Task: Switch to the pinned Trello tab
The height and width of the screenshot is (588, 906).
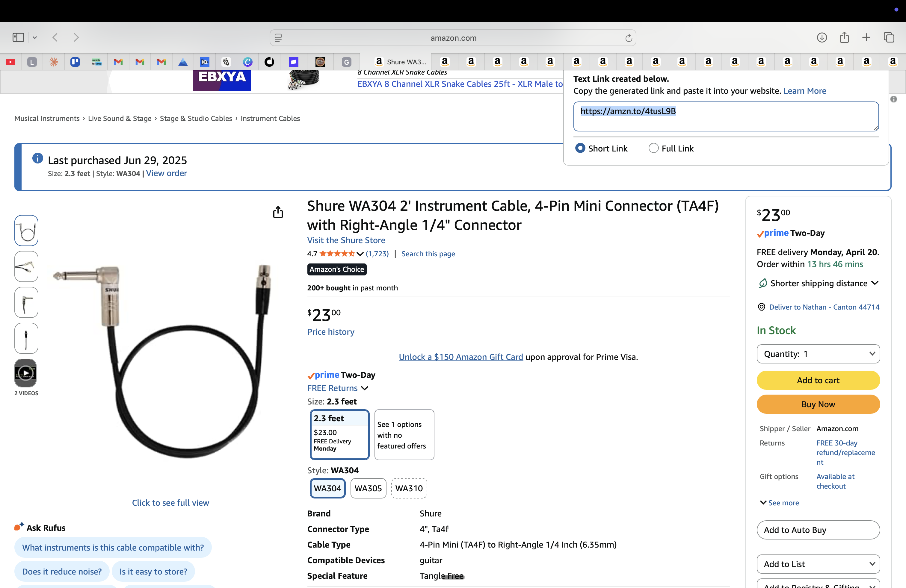Action: [x=75, y=62]
